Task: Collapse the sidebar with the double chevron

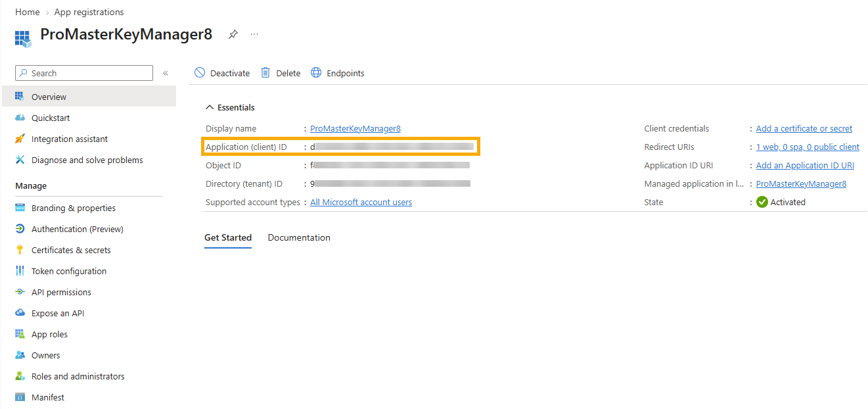Action: [x=166, y=73]
